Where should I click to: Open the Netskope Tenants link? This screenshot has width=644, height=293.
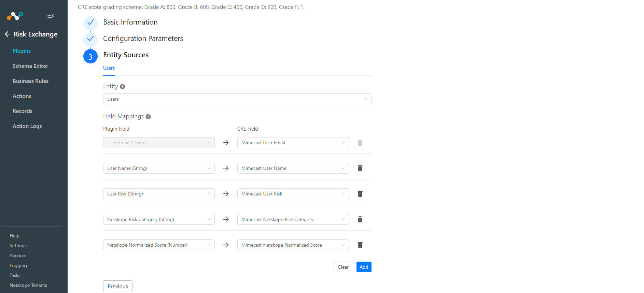coord(28,285)
